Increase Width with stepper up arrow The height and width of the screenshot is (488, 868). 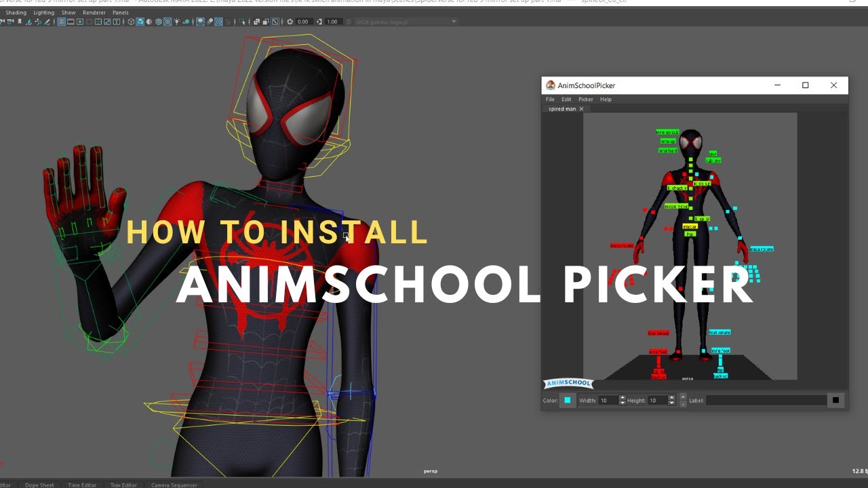tap(623, 398)
